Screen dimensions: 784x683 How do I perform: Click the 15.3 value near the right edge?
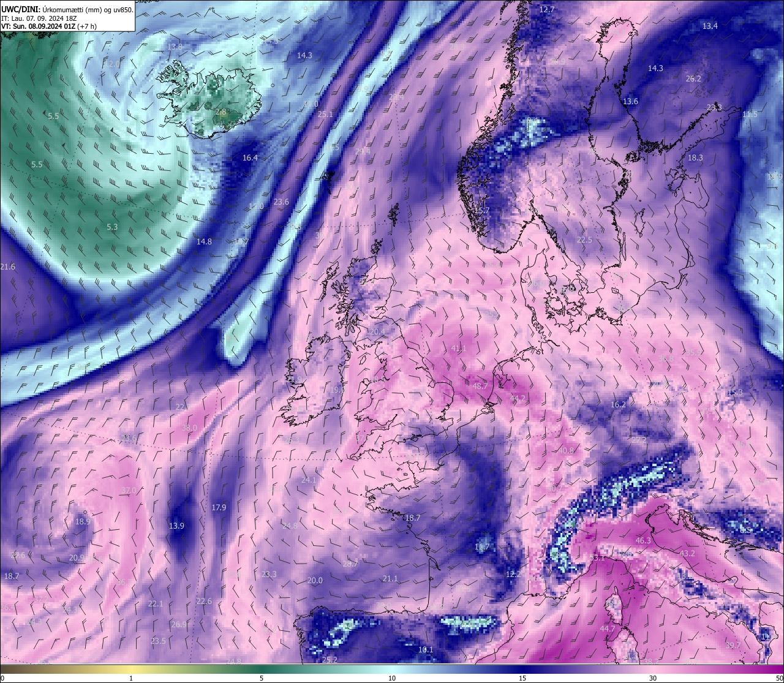(735, 393)
